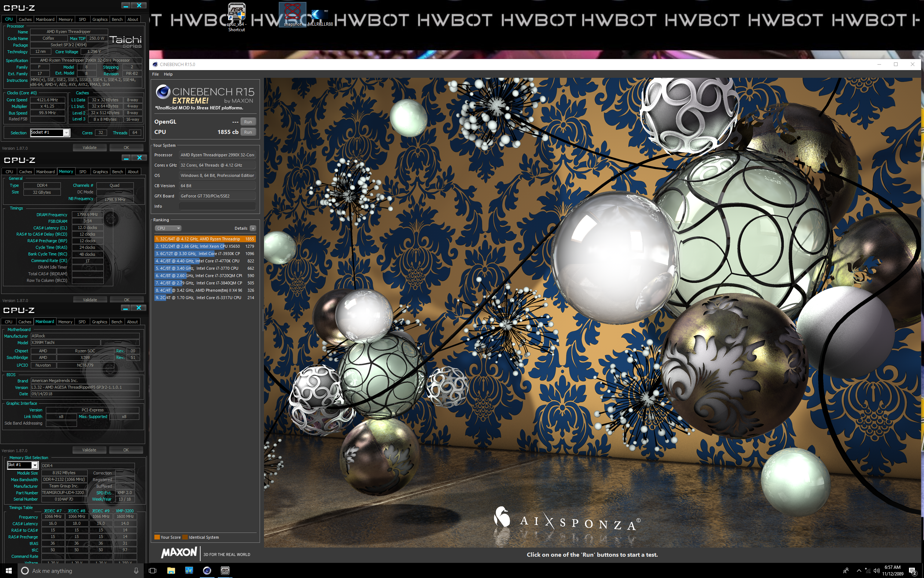Click the Processor field in Cinebench Your System

217,155
